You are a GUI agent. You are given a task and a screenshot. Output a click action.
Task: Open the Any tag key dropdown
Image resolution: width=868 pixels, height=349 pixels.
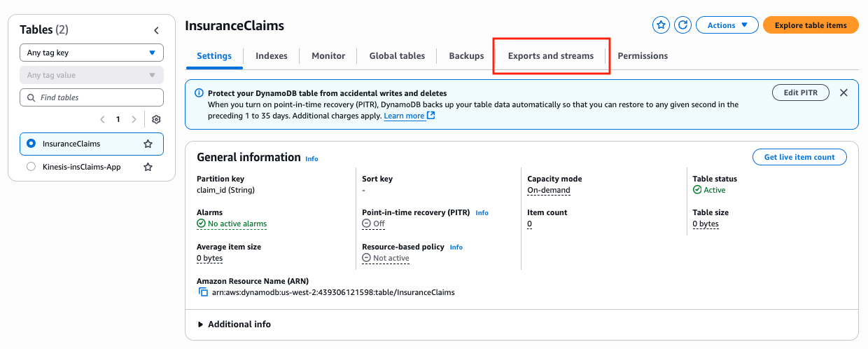coord(92,53)
